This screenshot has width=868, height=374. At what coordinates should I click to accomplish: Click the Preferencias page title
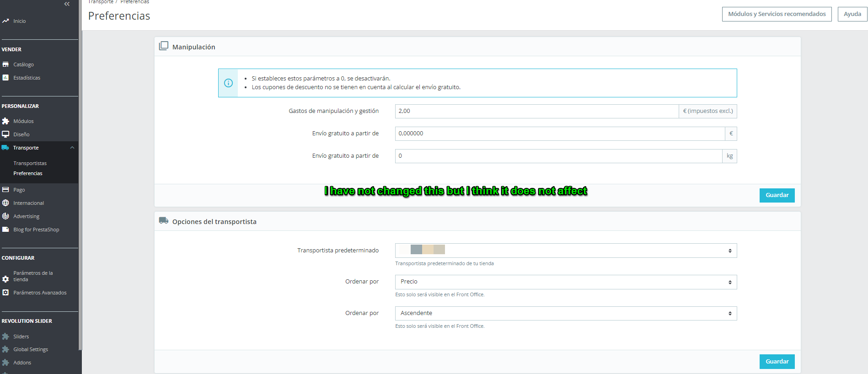tap(119, 16)
